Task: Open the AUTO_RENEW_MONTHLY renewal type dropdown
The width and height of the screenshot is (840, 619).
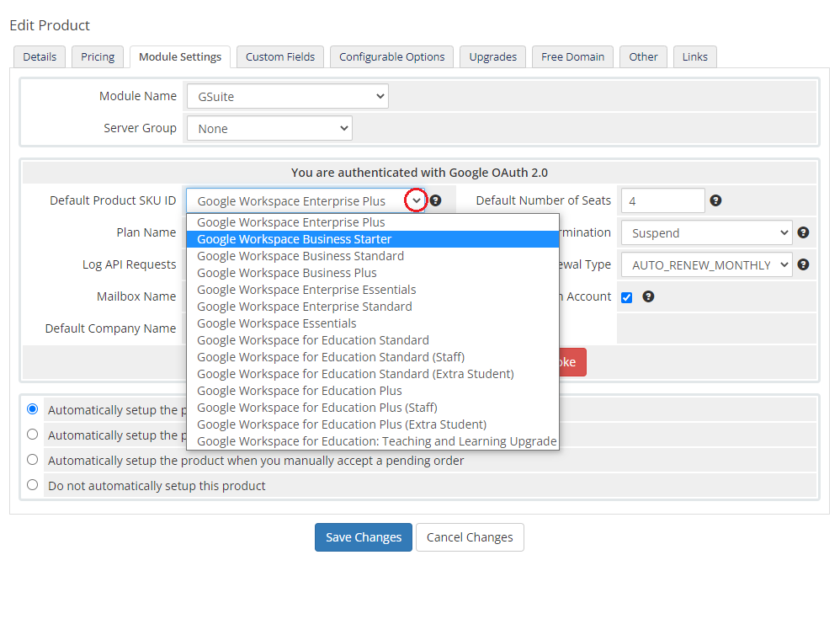Action: [x=706, y=265]
